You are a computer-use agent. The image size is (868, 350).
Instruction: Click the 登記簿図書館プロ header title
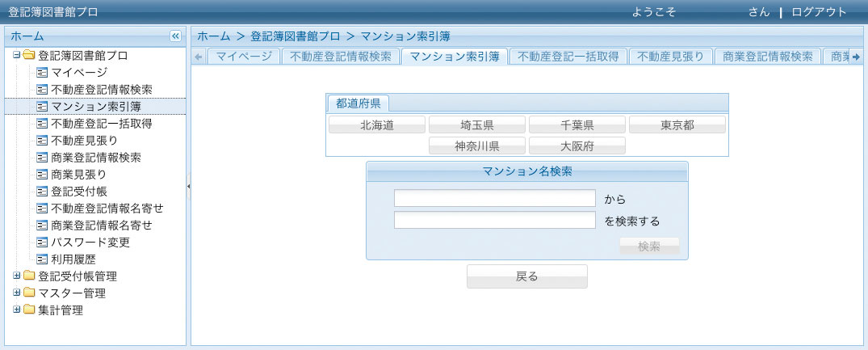tap(53, 12)
